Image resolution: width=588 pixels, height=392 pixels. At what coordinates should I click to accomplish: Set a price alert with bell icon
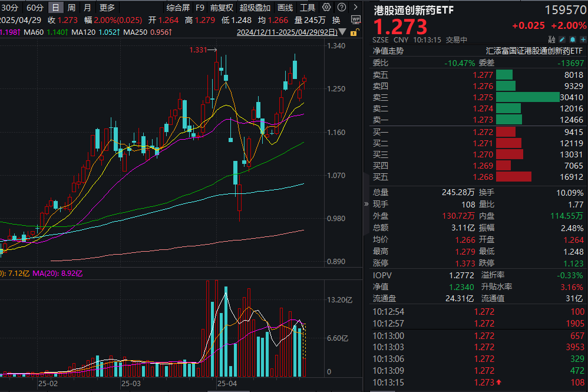coord(572,40)
